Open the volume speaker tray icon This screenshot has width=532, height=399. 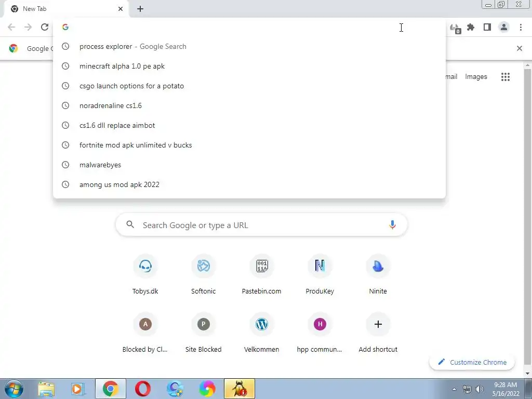pyautogui.click(x=480, y=389)
